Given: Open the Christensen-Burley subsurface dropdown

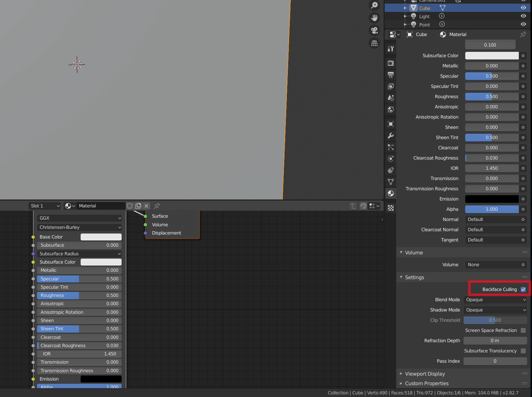Looking at the screenshot, I should click(x=79, y=227).
